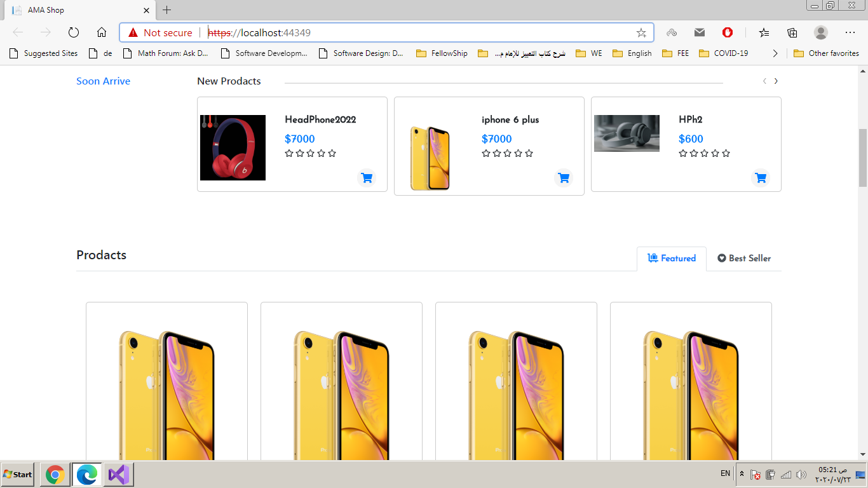Screen dimensions: 868x488
Task: Open the 'de' bookmark
Action: [101, 53]
